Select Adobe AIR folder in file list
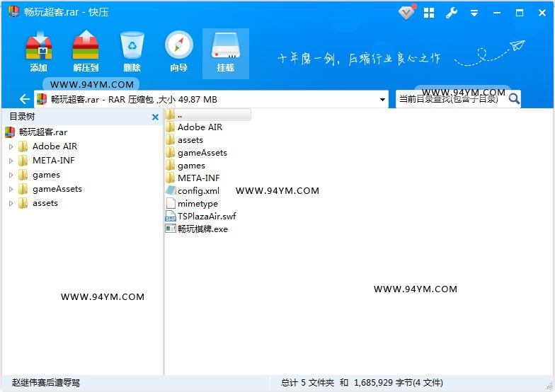The image size is (555, 392). pyautogui.click(x=194, y=127)
